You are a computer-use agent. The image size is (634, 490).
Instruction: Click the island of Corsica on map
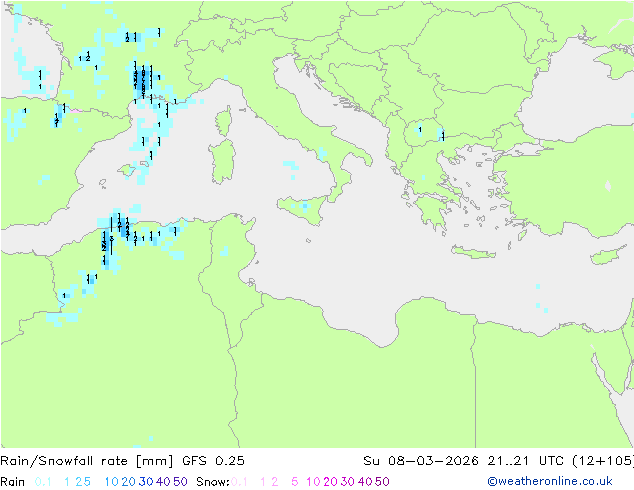point(224,122)
